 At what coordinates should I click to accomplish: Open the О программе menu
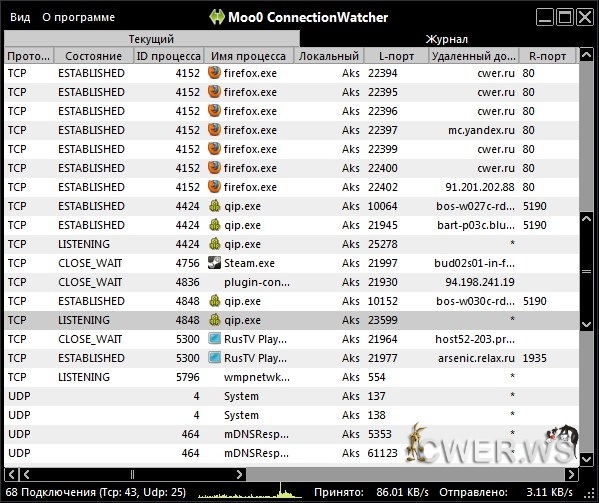tap(78, 17)
